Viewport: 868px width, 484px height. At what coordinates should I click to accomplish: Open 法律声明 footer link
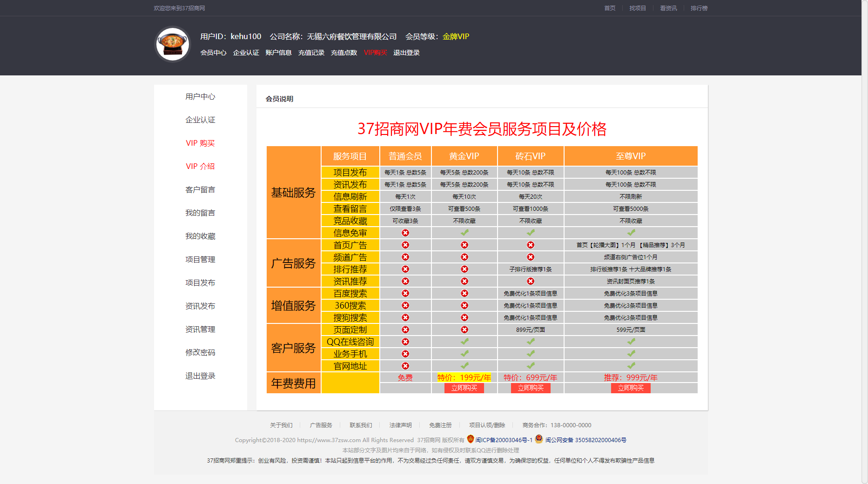coord(401,425)
